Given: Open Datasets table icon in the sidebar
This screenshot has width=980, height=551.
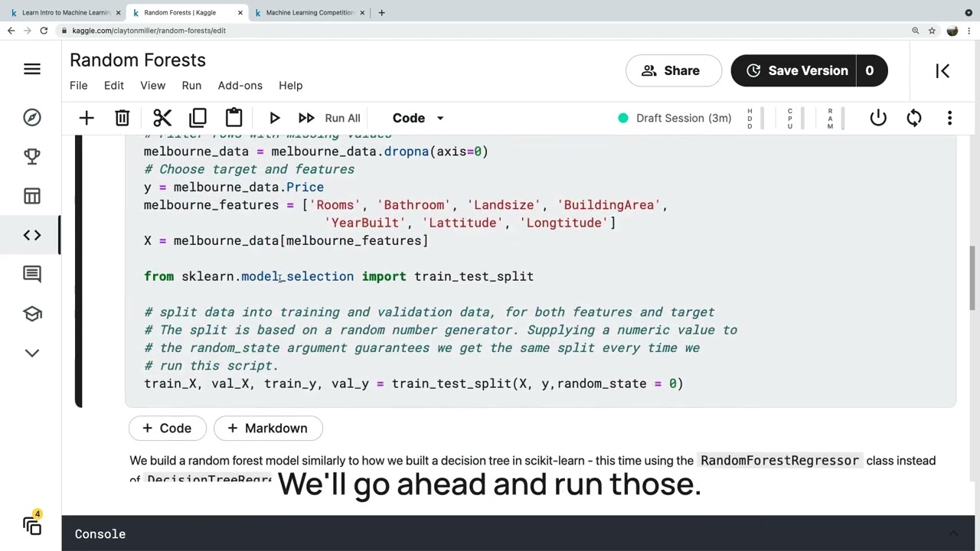Looking at the screenshot, I should tap(31, 196).
